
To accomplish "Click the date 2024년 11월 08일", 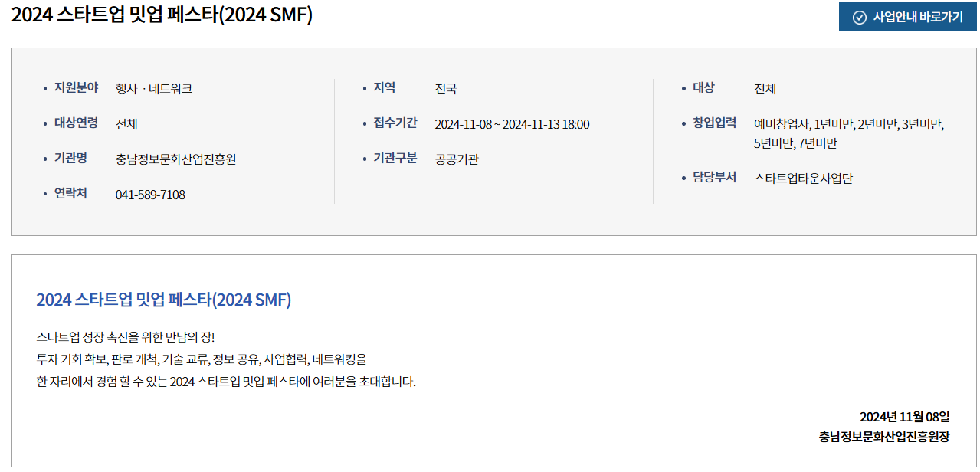I will pos(905,417).
